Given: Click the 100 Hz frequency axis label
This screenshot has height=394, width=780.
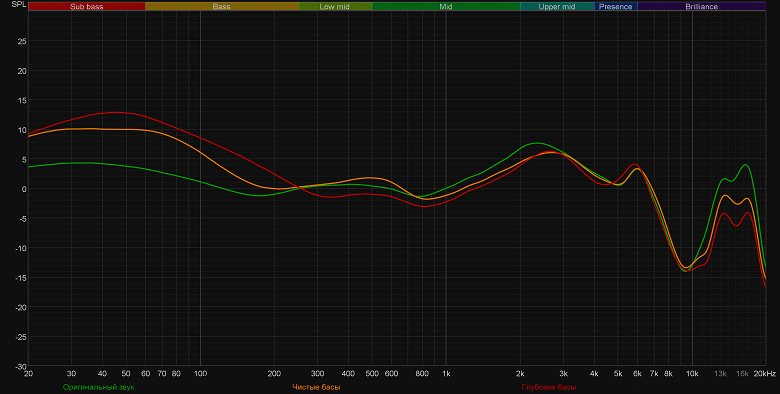Looking at the screenshot, I should pos(200,374).
